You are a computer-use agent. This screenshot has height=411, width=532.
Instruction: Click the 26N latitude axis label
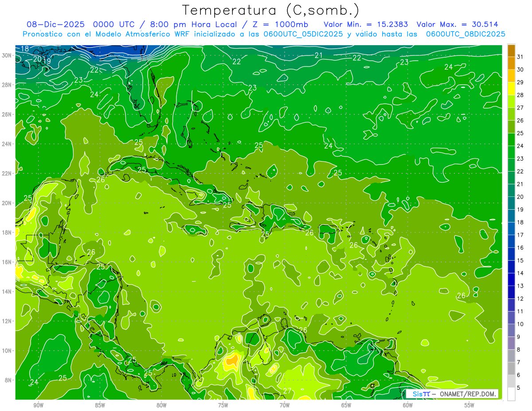7,114
